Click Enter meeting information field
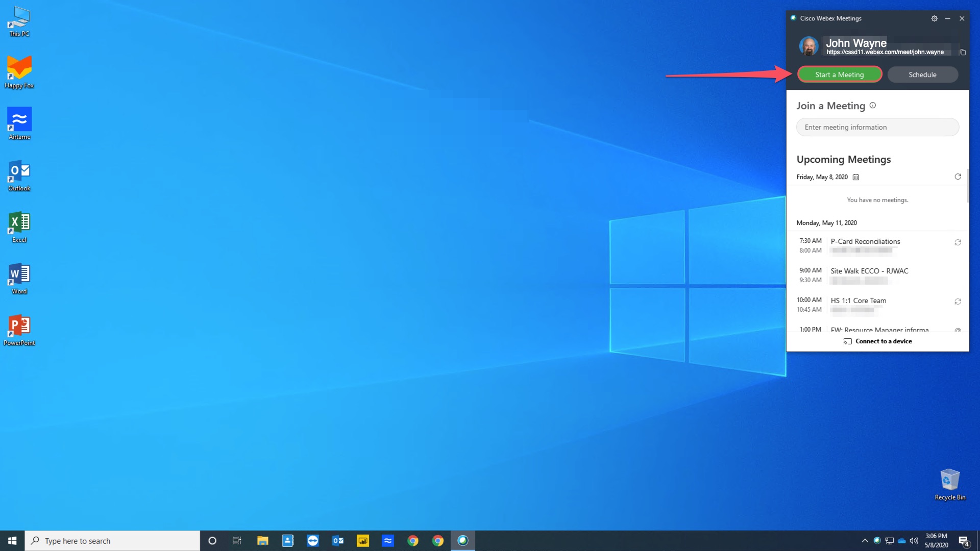Image resolution: width=980 pixels, height=551 pixels. (877, 127)
